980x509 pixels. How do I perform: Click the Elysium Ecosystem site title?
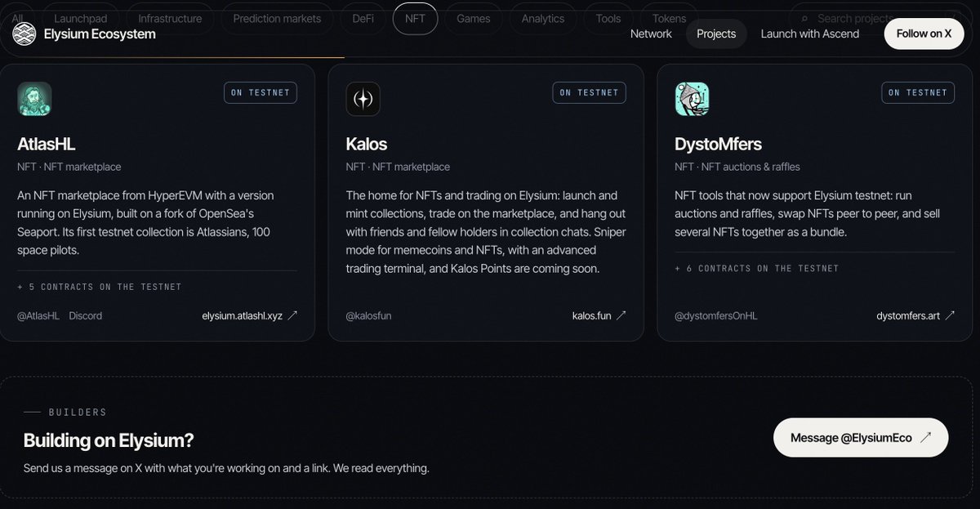[x=100, y=33]
